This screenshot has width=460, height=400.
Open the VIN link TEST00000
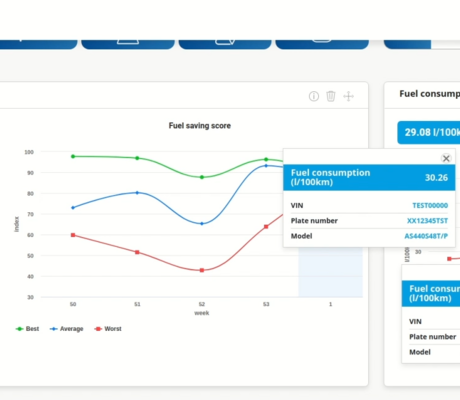(430, 205)
